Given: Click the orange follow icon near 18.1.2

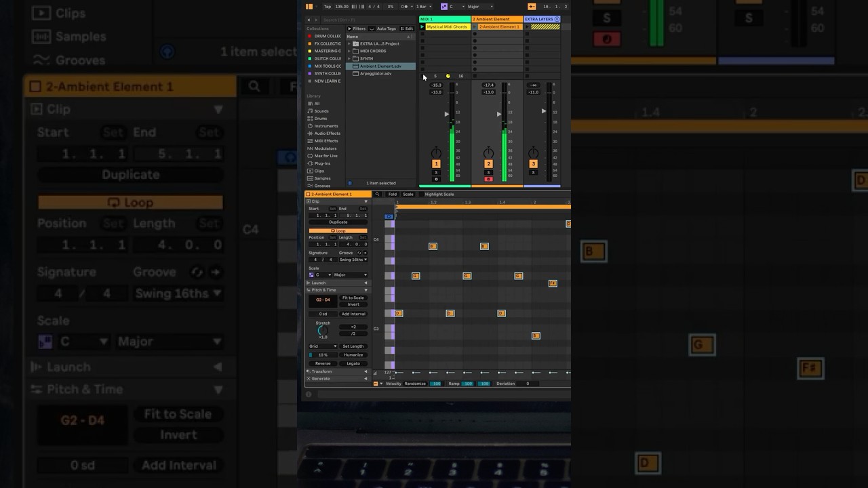Looking at the screenshot, I should coord(532,7).
